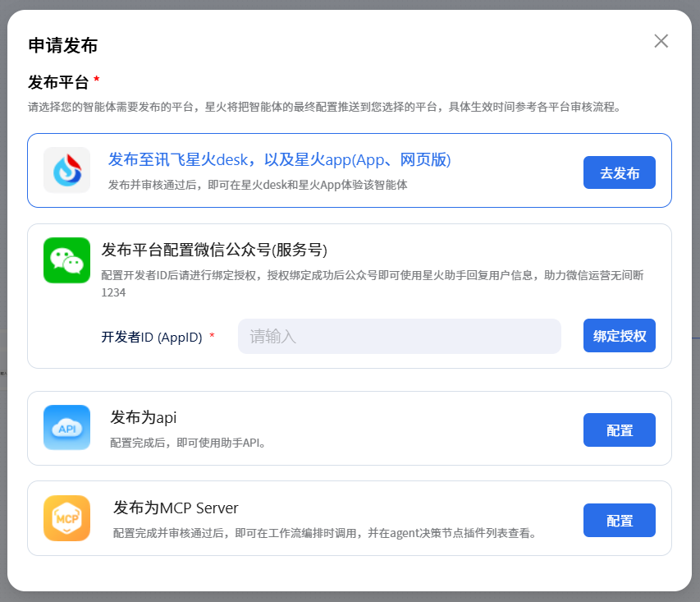
Task: Click the 去发布 button
Action: coord(620,172)
